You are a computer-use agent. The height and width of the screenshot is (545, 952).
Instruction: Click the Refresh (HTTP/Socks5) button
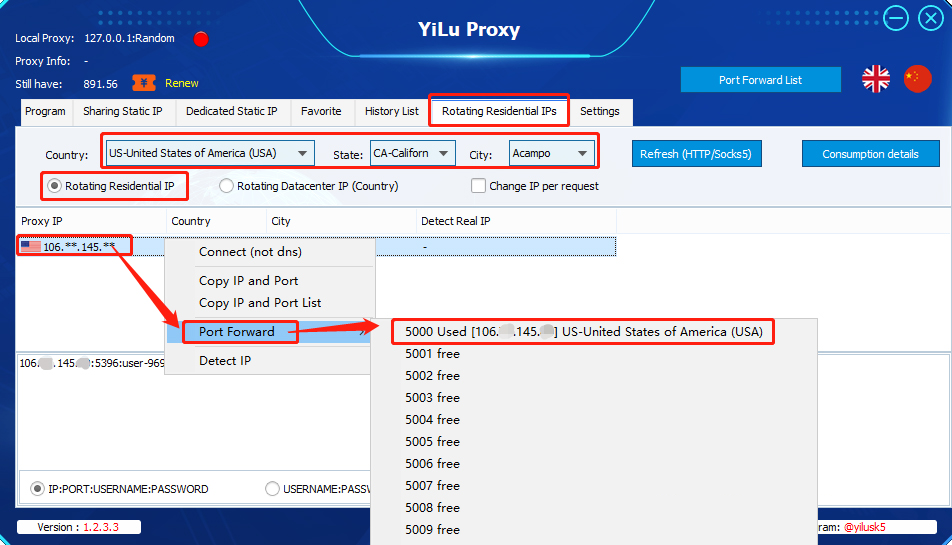pos(696,154)
